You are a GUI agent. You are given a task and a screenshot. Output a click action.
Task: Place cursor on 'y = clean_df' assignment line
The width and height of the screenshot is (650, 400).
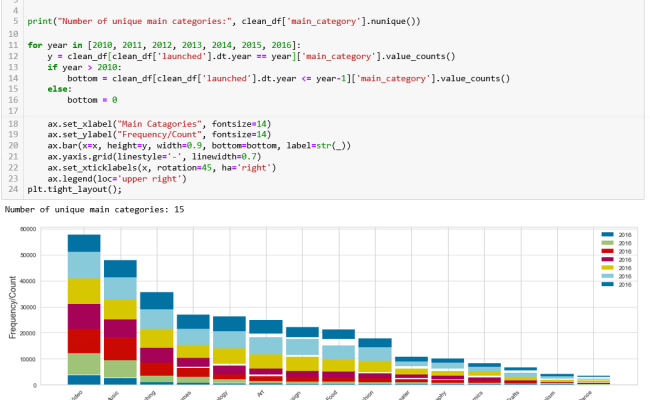tap(251, 56)
